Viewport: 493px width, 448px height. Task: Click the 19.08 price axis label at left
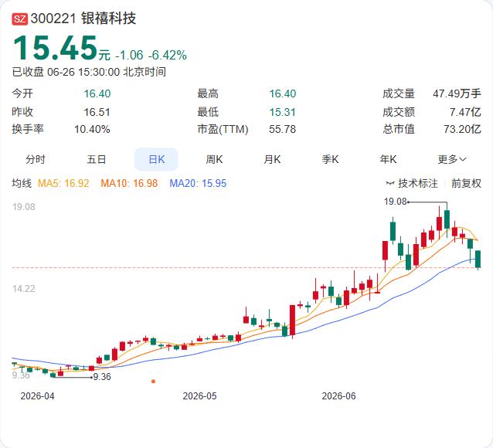tap(24, 207)
